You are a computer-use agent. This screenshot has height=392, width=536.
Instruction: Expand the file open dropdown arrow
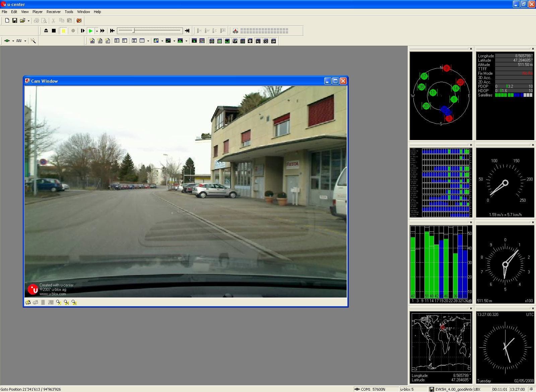28,20
